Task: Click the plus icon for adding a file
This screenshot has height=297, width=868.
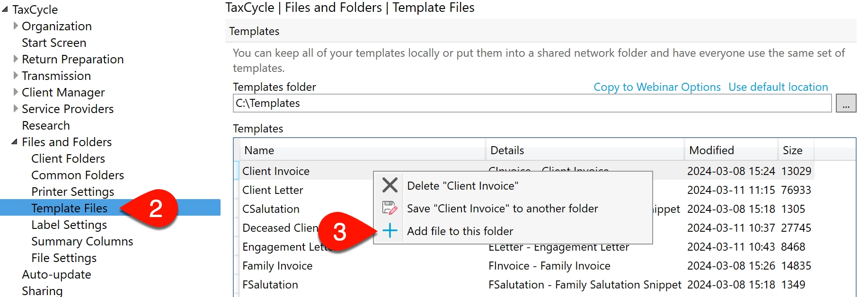Action: tap(390, 231)
